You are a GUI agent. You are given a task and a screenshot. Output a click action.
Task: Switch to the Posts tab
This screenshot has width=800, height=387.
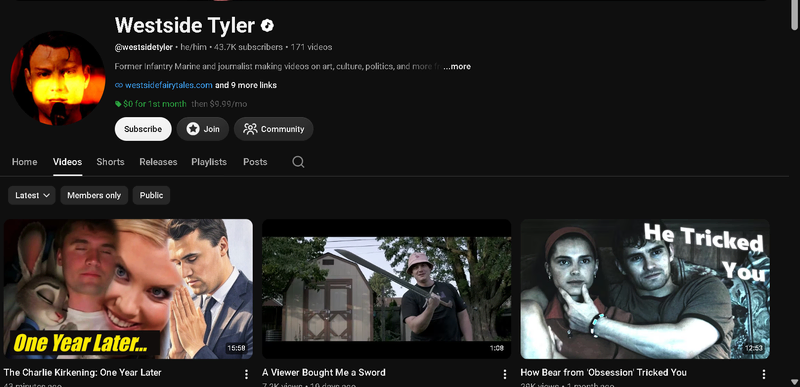click(x=255, y=162)
